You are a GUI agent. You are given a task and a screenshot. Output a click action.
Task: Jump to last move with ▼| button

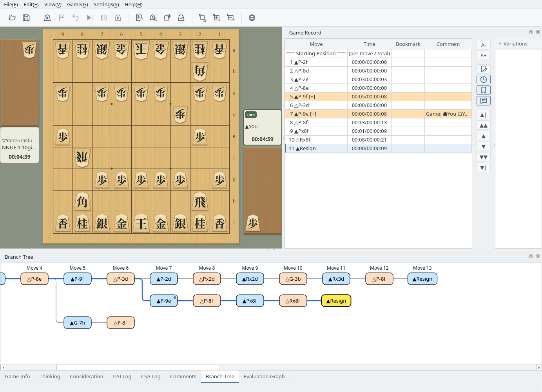(x=484, y=168)
